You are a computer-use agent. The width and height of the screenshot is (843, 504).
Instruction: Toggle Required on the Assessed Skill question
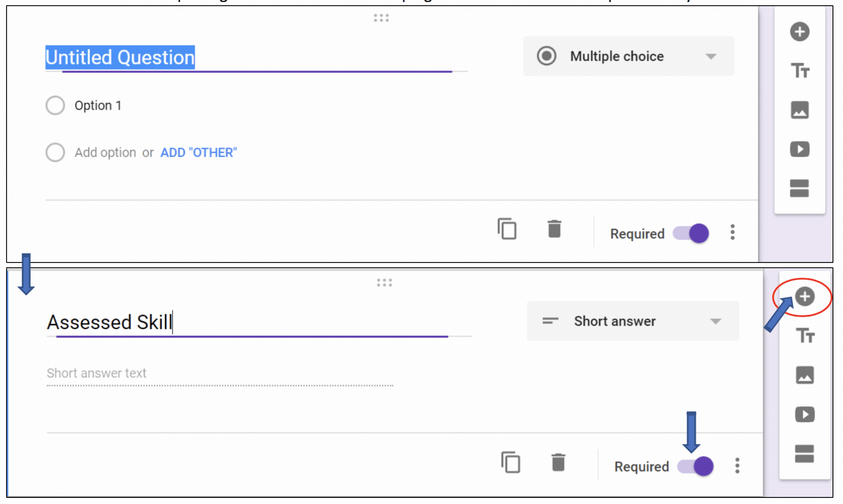(695, 466)
